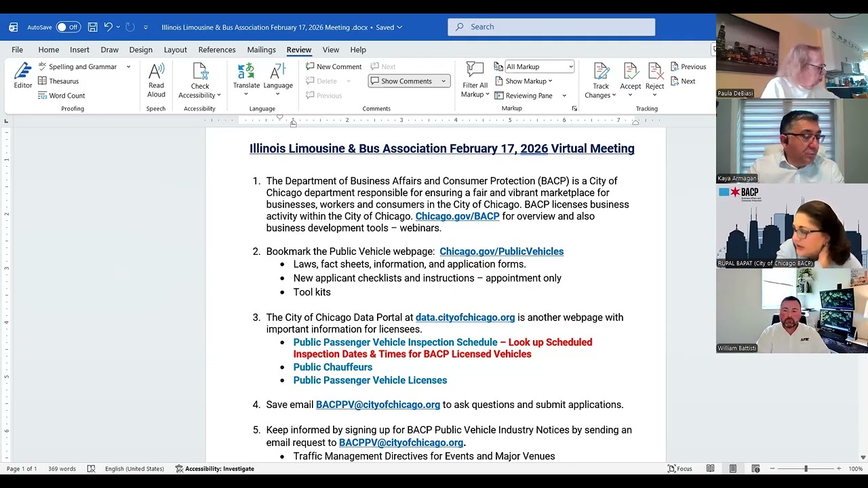The image size is (868, 488).
Task: Open the All Markup display dropdown
Action: coord(539,66)
